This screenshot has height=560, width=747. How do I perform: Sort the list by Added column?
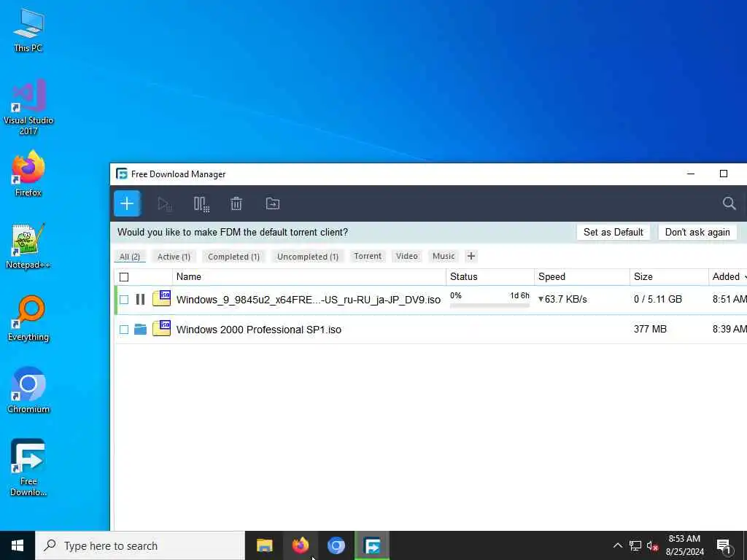pyautogui.click(x=727, y=276)
